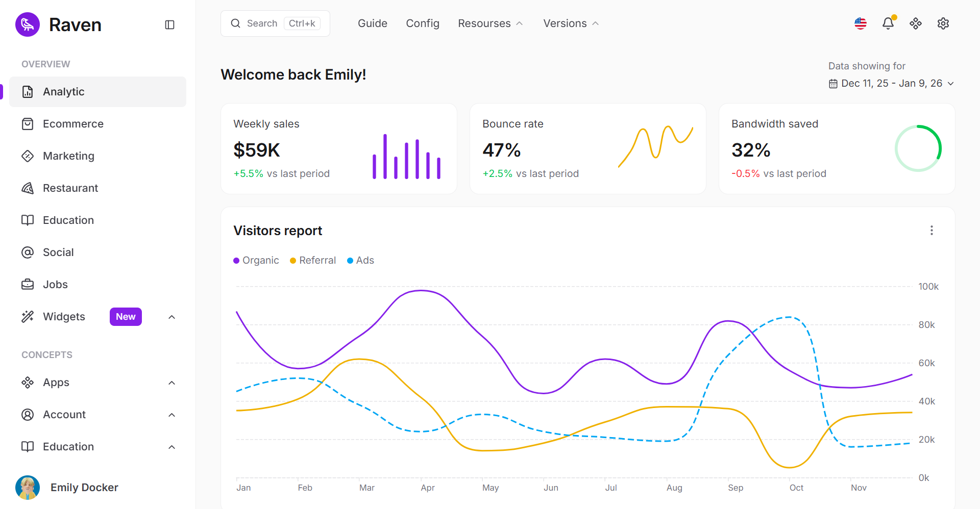Collapse sidebar with the panel toggle icon
980x509 pixels.
(x=170, y=24)
